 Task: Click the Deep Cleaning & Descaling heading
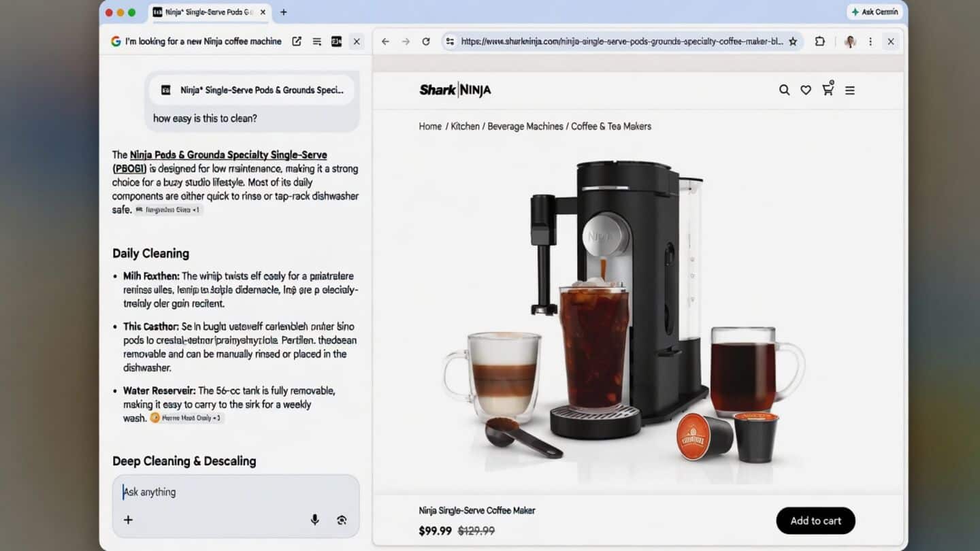[x=184, y=461]
